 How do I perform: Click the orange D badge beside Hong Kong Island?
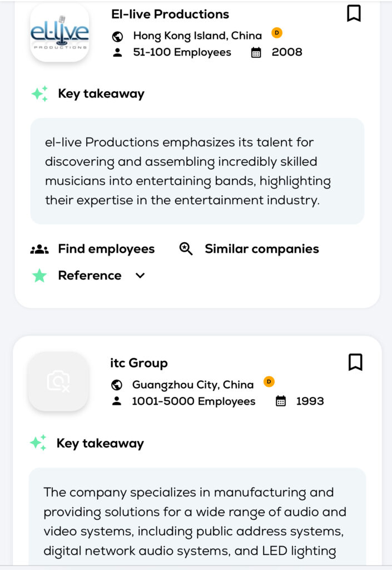(277, 33)
